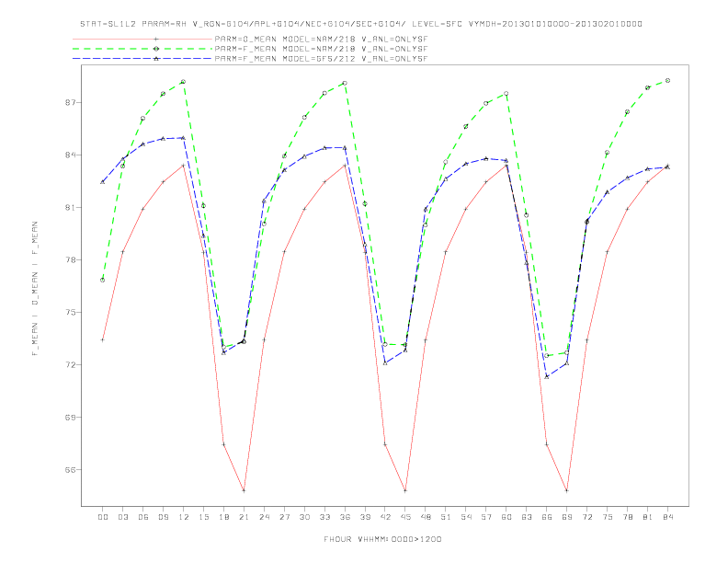Click x-axis tick label 72
Screen dimensions: 728x563
[x=587, y=517]
